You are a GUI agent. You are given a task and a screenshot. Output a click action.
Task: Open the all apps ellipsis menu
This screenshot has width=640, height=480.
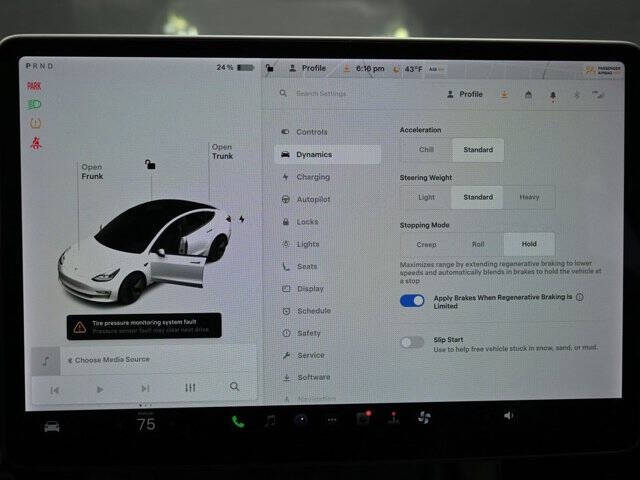(x=332, y=420)
